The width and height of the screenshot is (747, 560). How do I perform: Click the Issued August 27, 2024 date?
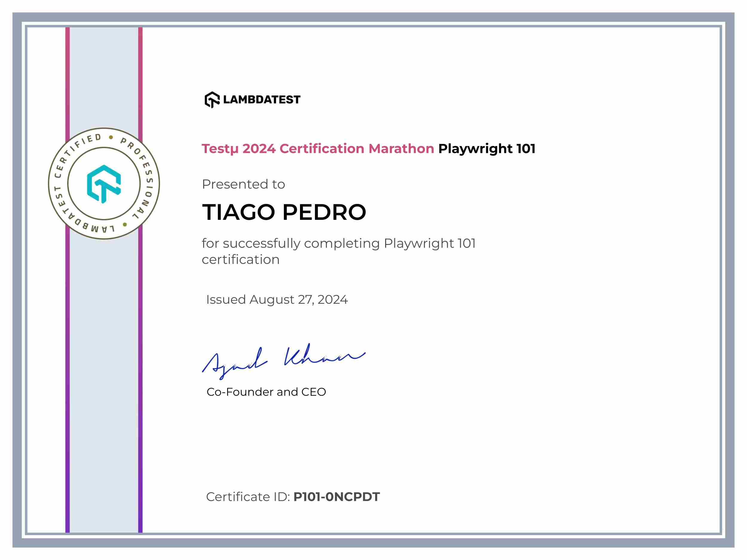277,299
